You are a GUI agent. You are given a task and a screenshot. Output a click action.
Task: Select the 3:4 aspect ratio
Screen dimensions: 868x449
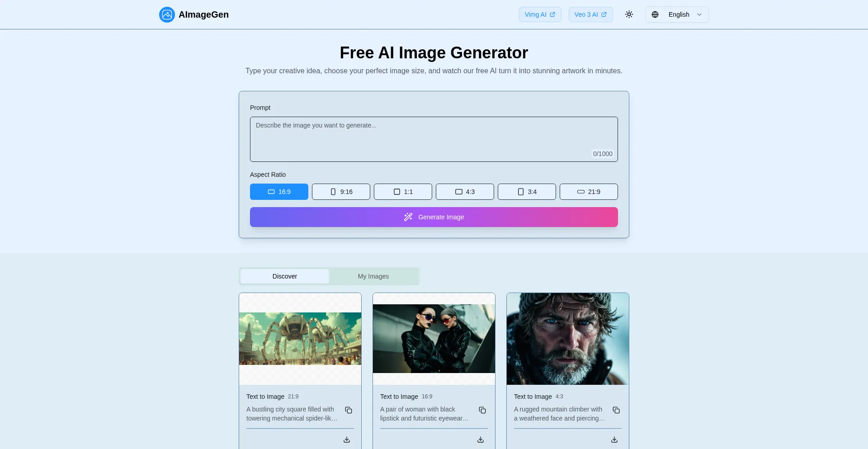[x=527, y=192]
